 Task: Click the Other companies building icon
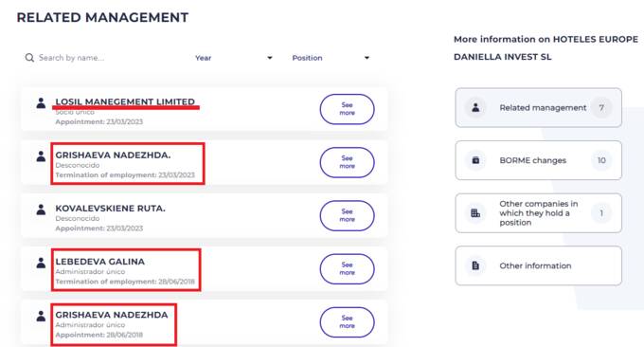pyautogui.click(x=475, y=213)
